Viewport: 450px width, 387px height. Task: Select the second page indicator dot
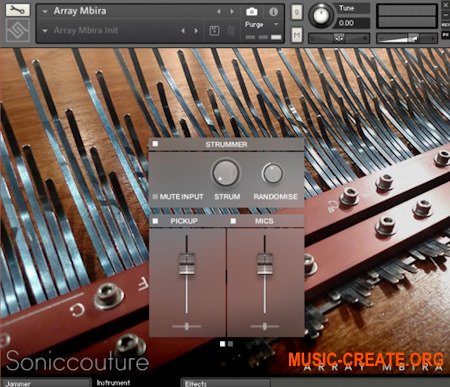pos(230,344)
